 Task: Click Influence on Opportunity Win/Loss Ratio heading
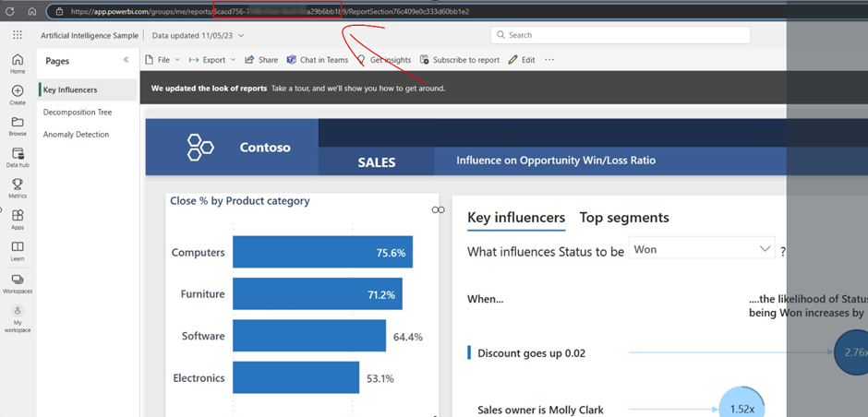556,161
